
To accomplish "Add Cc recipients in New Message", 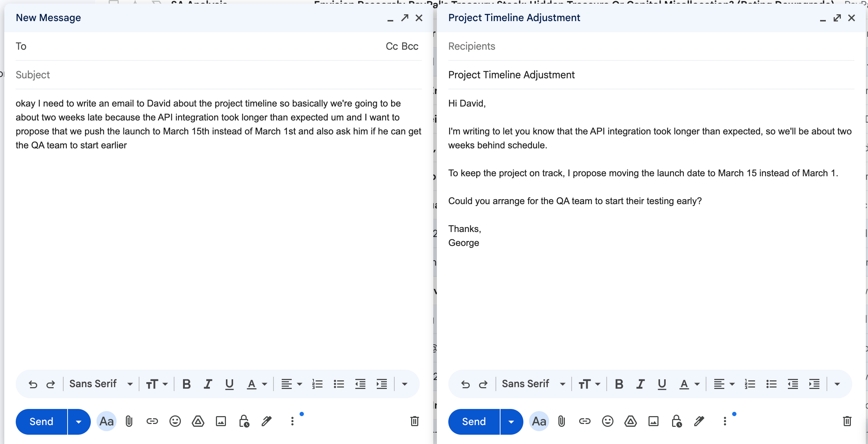I will tap(391, 46).
